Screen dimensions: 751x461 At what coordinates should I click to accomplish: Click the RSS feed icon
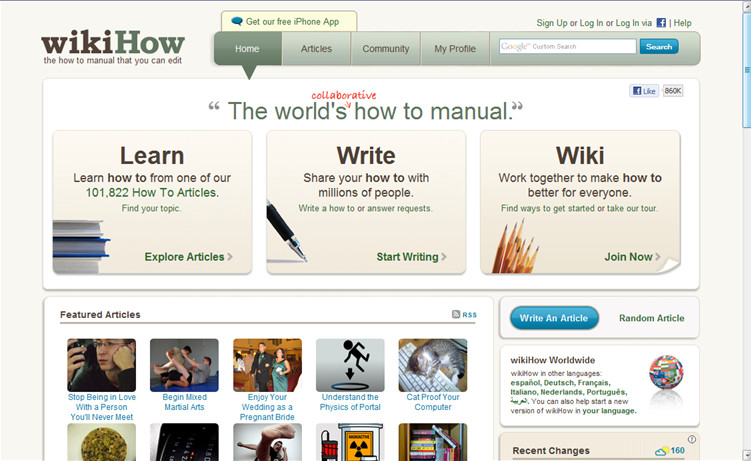point(456,314)
